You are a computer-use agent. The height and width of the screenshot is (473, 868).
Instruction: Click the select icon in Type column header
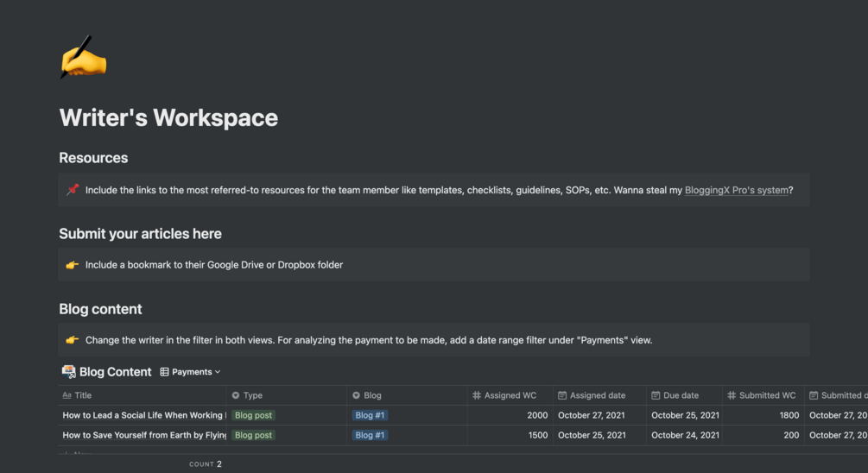point(236,395)
